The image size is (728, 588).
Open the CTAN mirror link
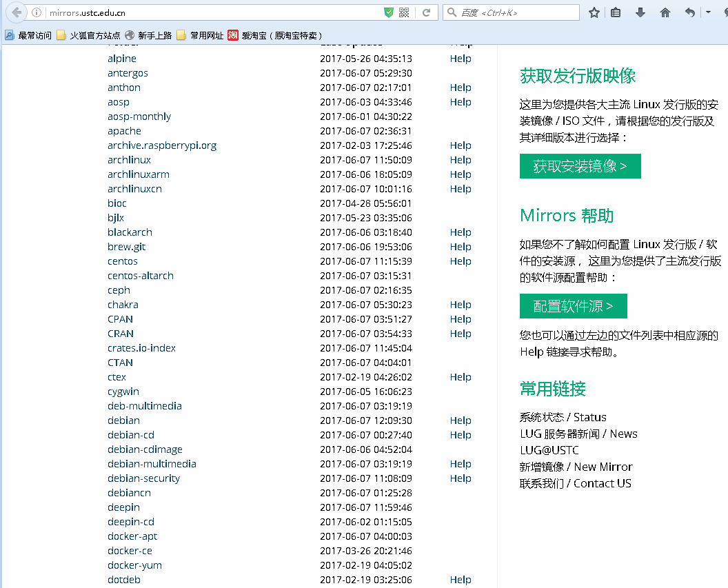(120, 363)
